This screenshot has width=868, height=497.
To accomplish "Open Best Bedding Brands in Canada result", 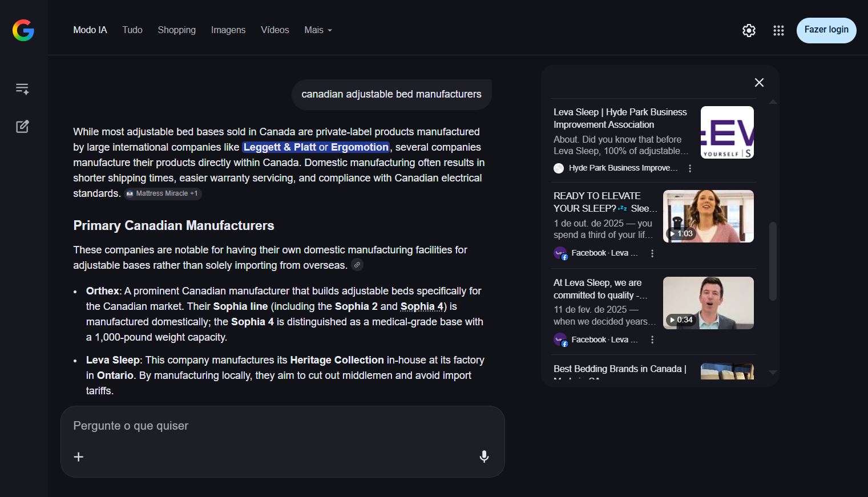I will click(620, 369).
